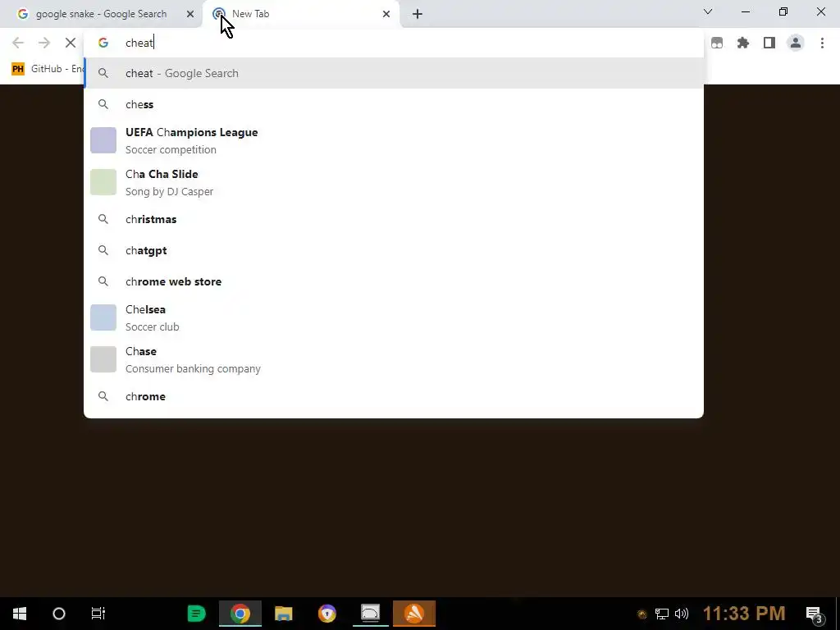
Task: Go back to the previous page
Action: coord(18,43)
